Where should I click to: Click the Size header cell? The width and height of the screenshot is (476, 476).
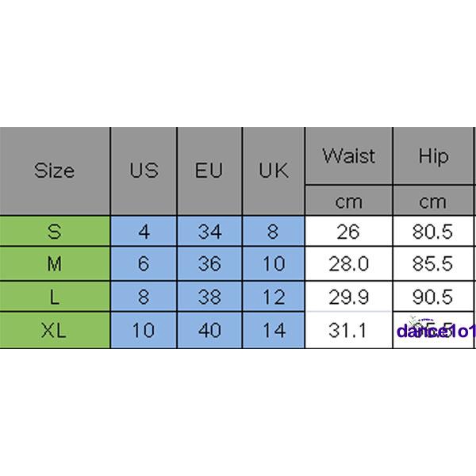[x=55, y=171]
